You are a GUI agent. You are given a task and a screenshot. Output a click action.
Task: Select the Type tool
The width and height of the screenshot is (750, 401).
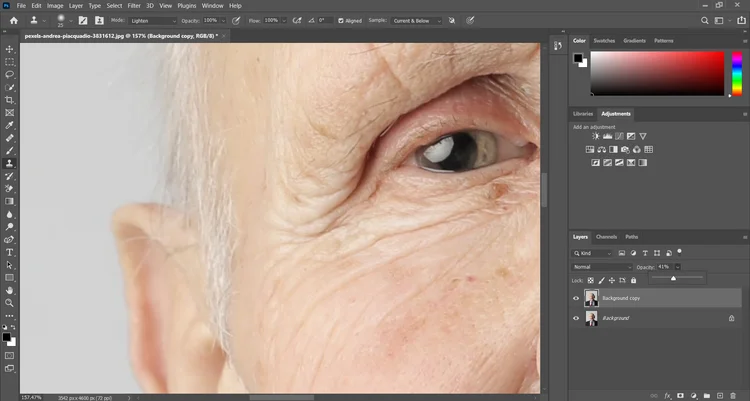coord(10,252)
